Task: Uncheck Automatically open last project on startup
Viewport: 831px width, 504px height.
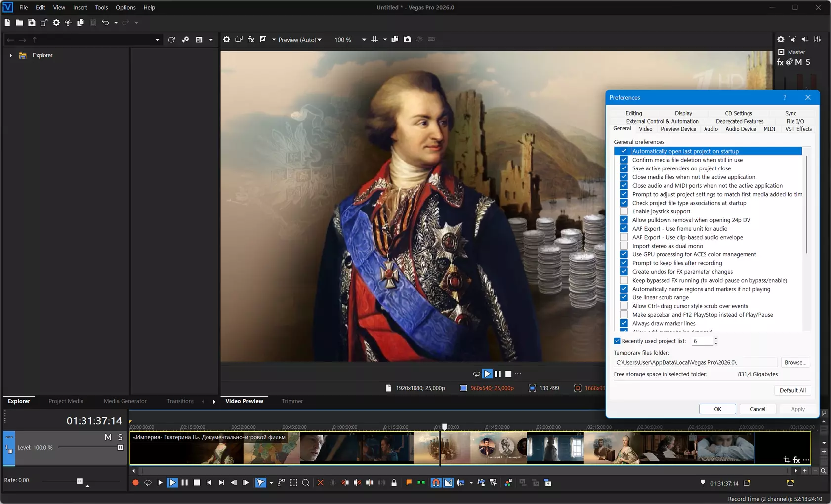Action: pos(624,151)
